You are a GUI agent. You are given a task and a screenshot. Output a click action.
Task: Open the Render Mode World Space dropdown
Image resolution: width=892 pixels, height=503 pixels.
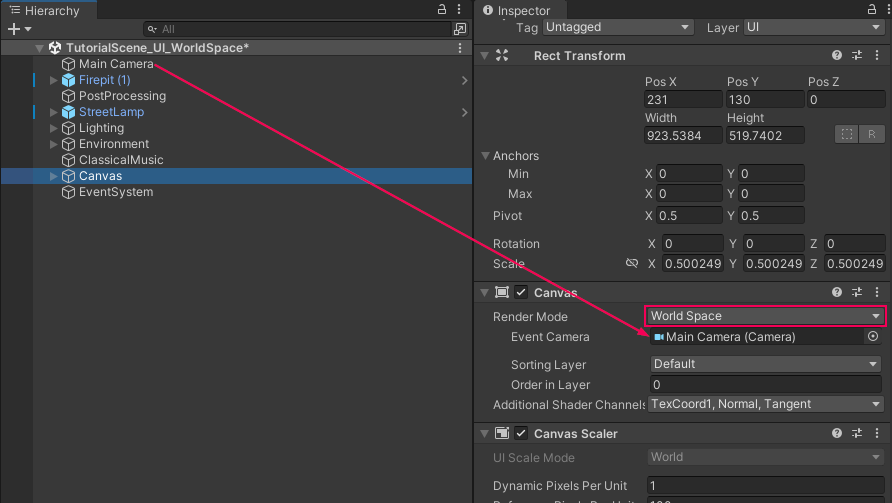(764, 316)
